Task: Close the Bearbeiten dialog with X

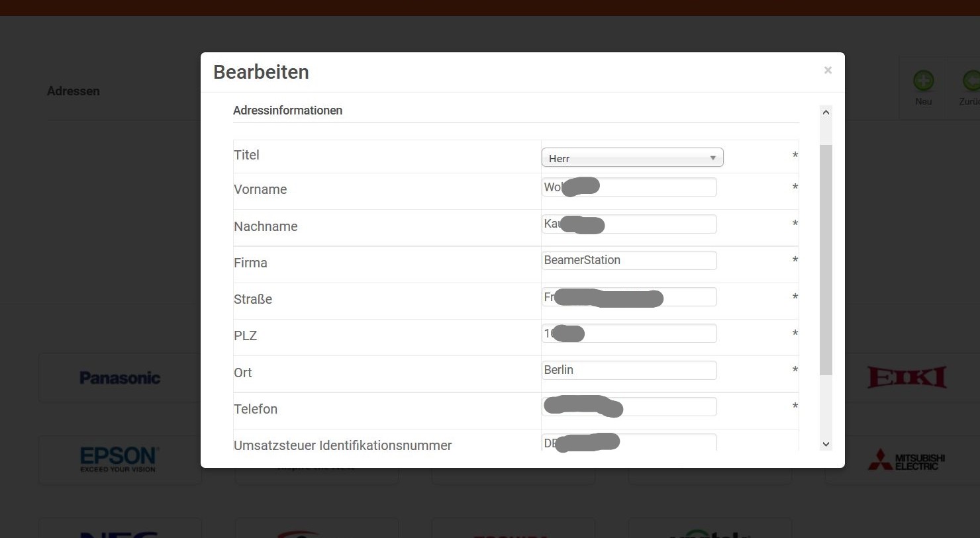Action: click(828, 70)
